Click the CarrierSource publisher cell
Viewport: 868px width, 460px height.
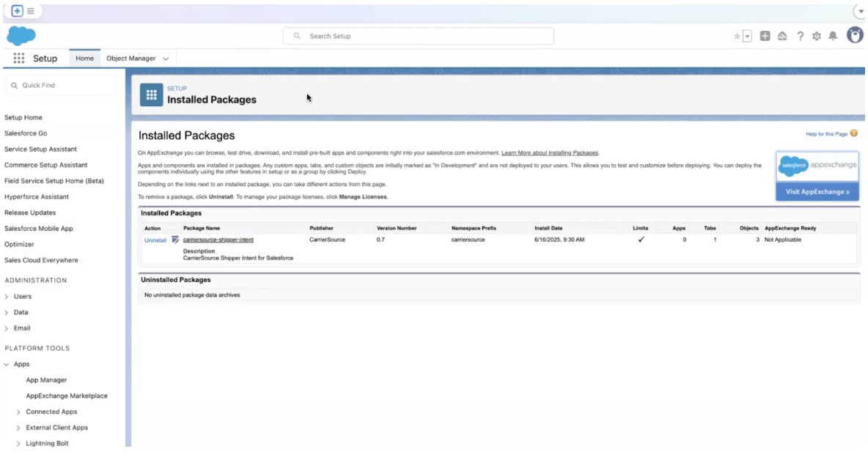tap(327, 240)
